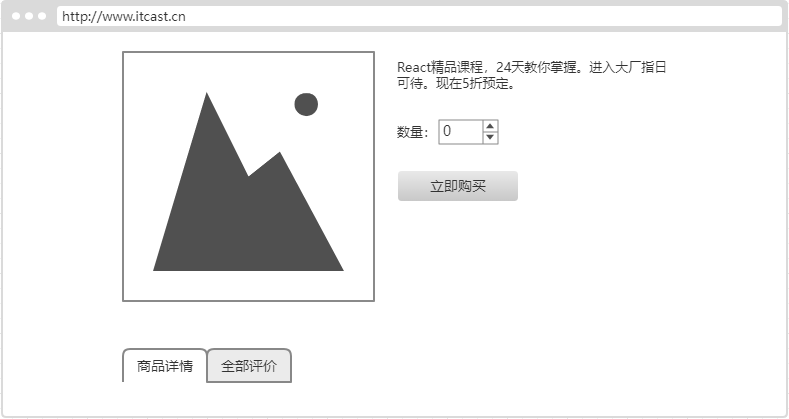Open the product image placeholder frame

tap(248, 176)
